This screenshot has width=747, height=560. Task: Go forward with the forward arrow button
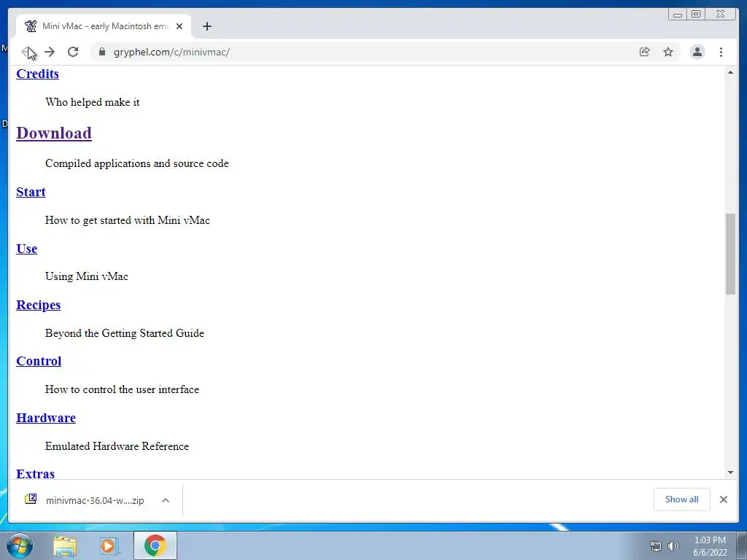point(50,52)
